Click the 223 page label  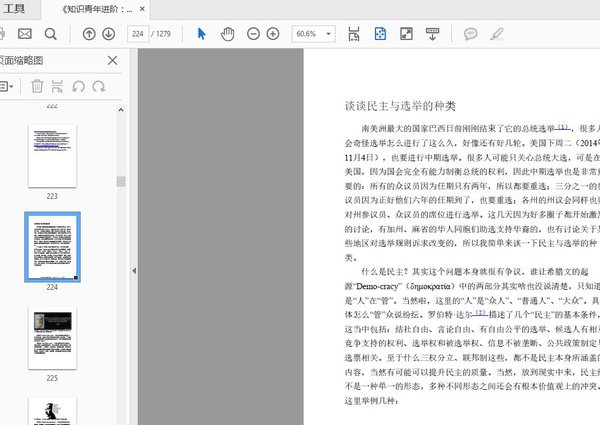tap(52, 196)
